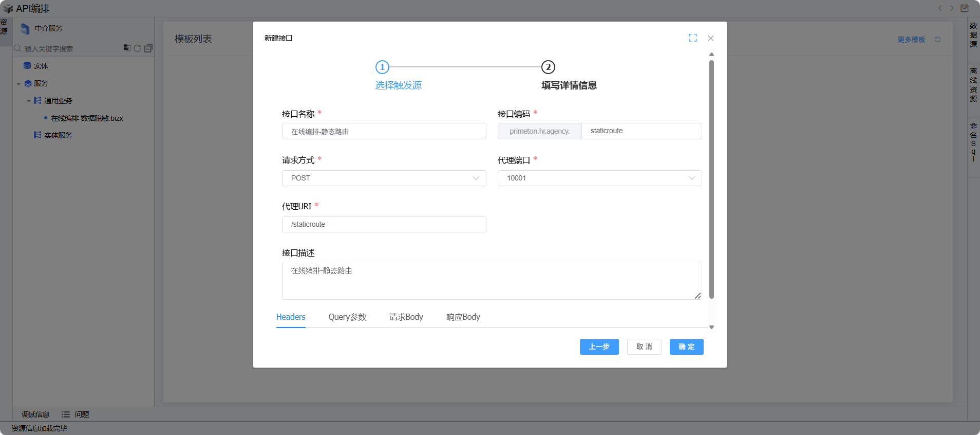980x435 pixels.
Task: Collapse the 通用业务 tree node
Action: 29,101
